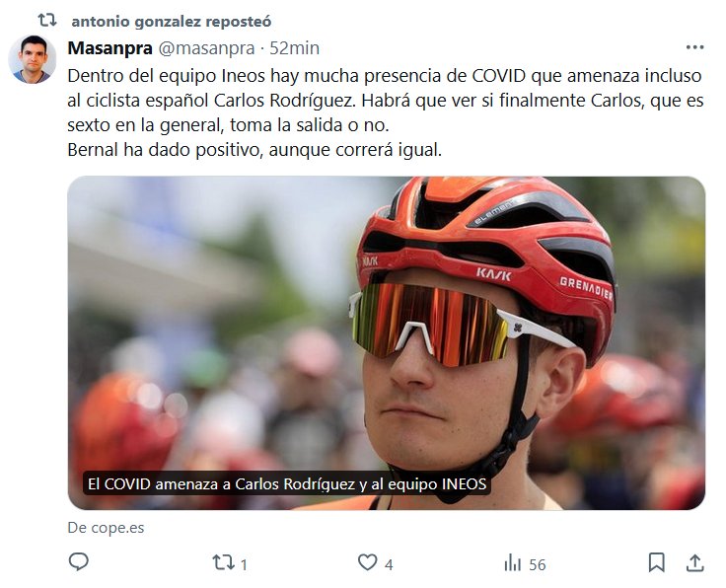Open view analytics bar chart icon
The width and height of the screenshot is (726, 588).
pyautogui.click(x=513, y=563)
